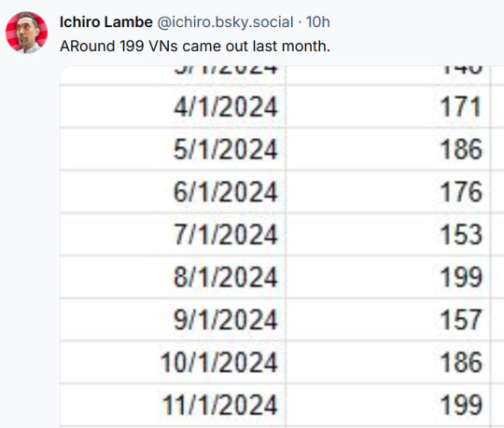
Task: Click the 199 value beside 8/1/2024
Action: [x=387, y=277]
